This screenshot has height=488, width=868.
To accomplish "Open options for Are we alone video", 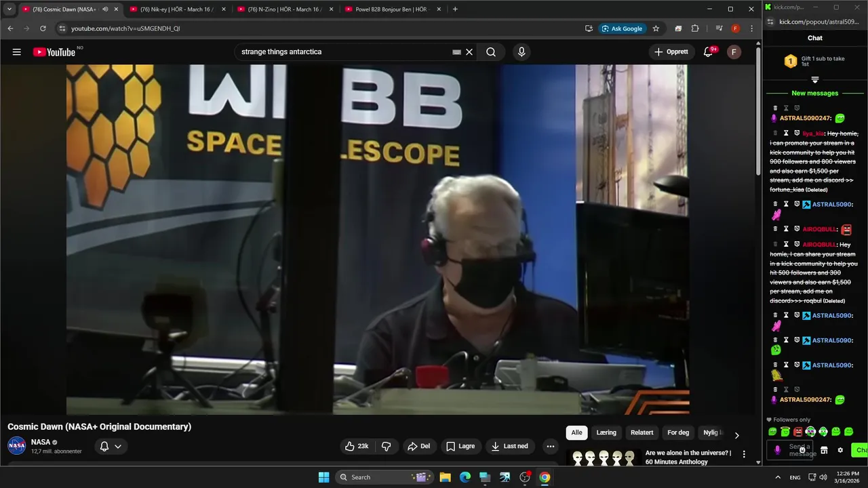I will coord(744,454).
